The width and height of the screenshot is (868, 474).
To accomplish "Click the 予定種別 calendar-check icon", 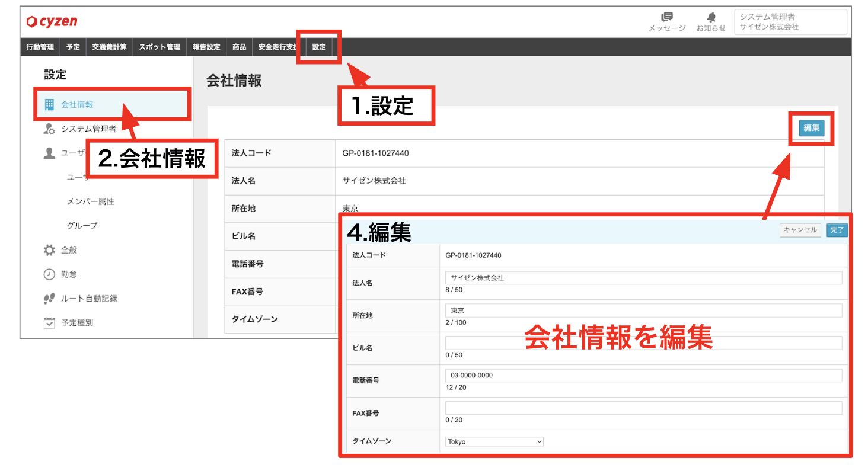I will pos(50,323).
